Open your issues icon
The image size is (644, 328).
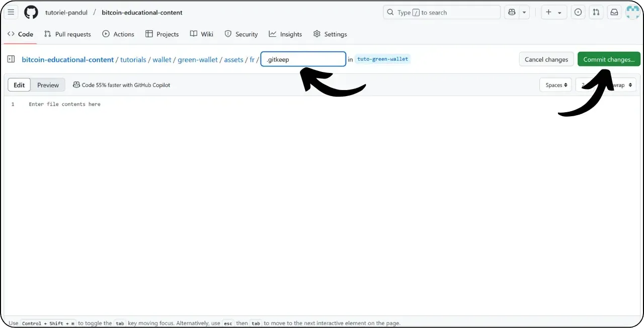coord(578,12)
